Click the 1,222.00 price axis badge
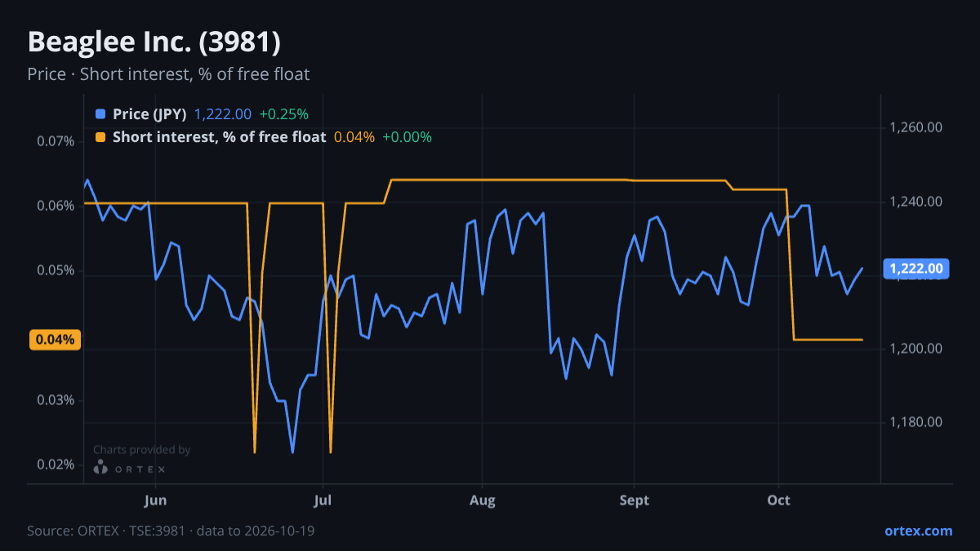980x551 pixels. (x=916, y=269)
